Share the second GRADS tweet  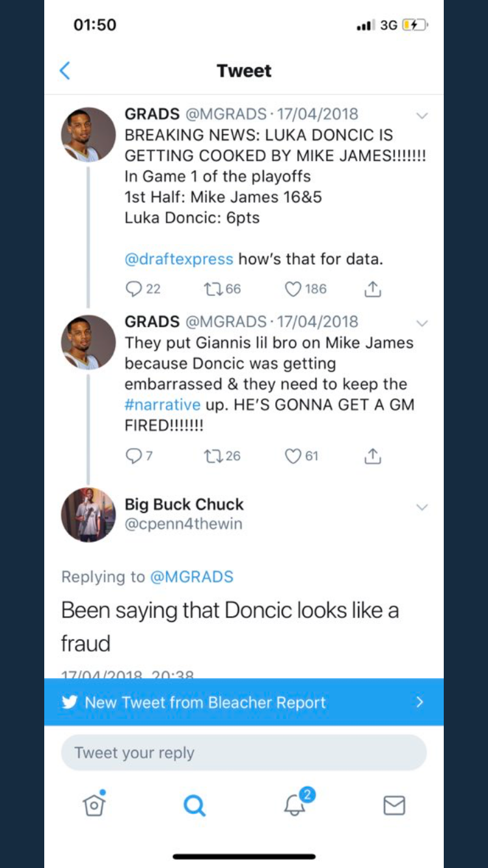[x=372, y=456]
